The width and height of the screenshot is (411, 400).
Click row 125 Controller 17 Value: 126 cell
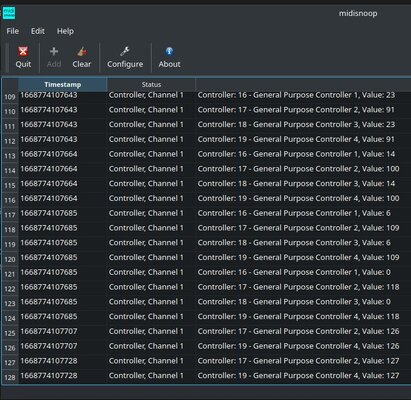coord(298,331)
